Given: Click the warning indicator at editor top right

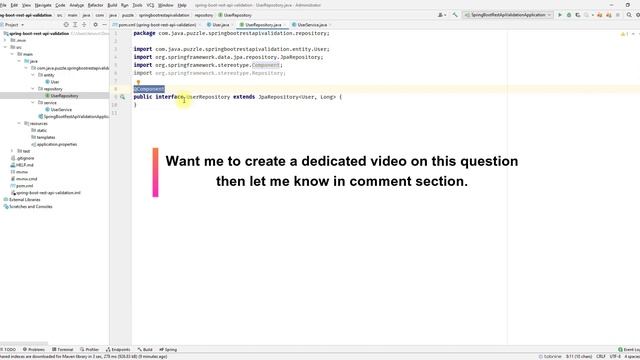Looking at the screenshot, I should 625,34.
